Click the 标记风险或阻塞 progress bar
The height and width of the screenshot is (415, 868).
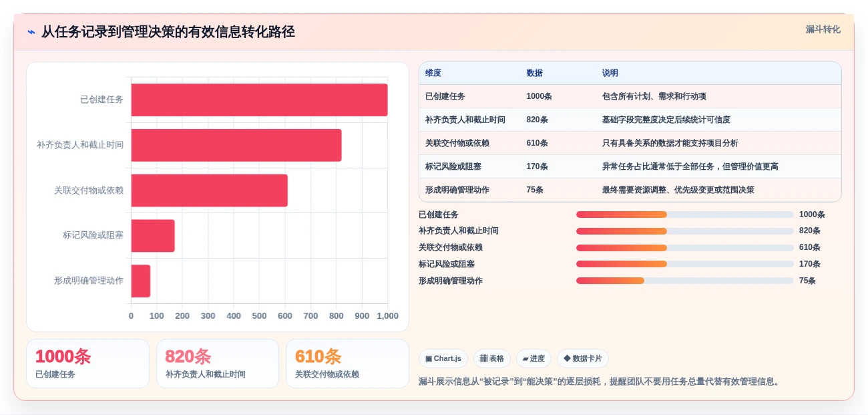[684, 264]
